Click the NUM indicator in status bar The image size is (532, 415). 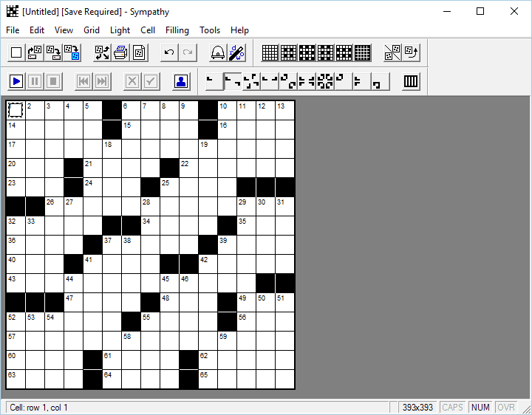pyautogui.click(x=480, y=408)
